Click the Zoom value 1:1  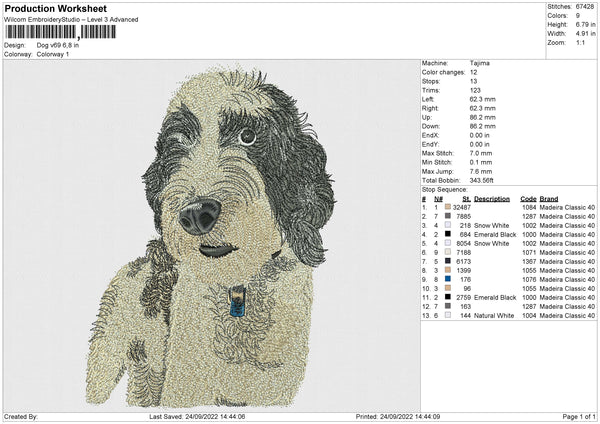click(x=580, y=43)
